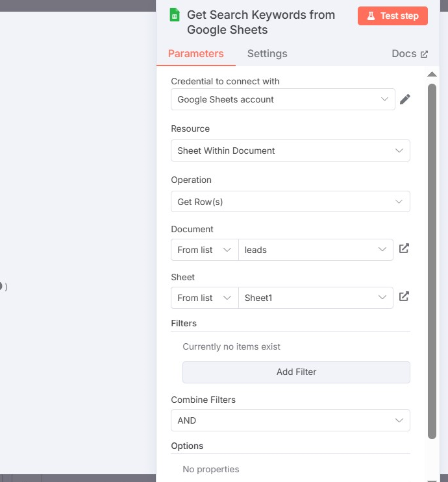Click the Credential to connect with label
This screenshot has width=448, height=482.
225,82
